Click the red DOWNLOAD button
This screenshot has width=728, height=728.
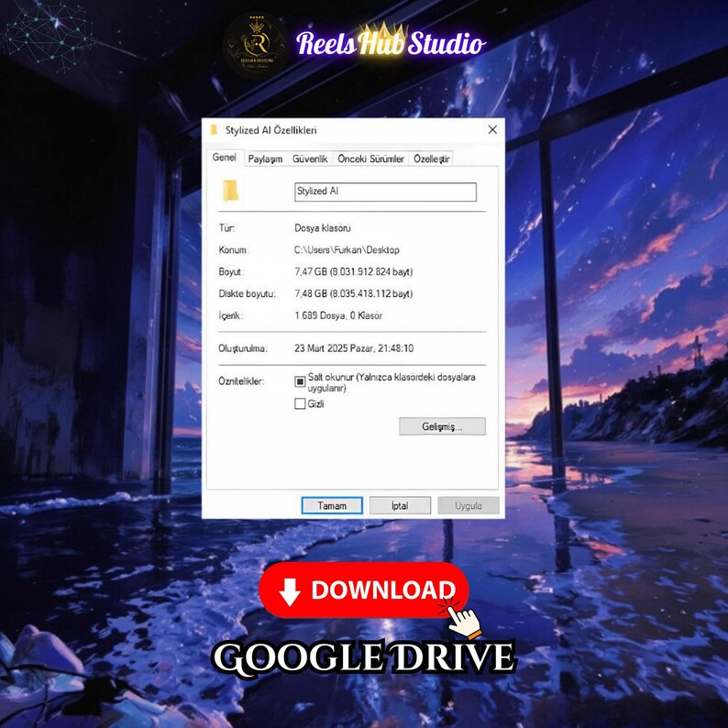(x=363, y=590)
